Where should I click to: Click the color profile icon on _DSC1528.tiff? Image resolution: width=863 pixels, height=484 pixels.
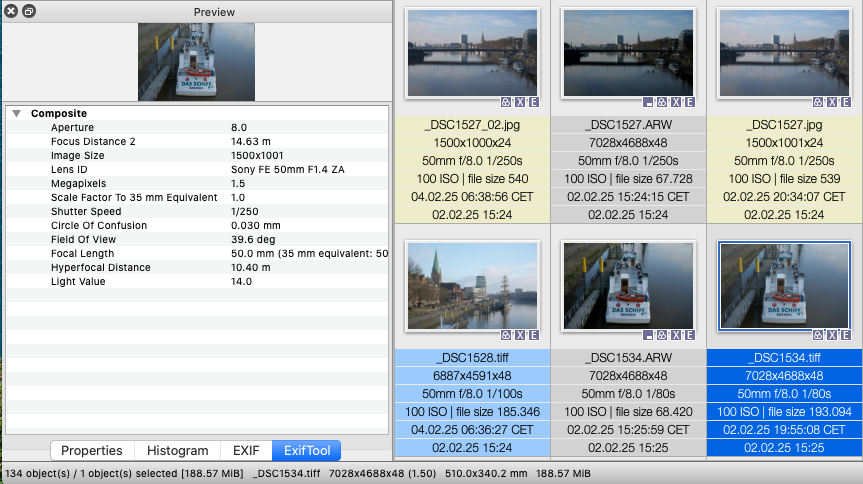tap(506, 335)
